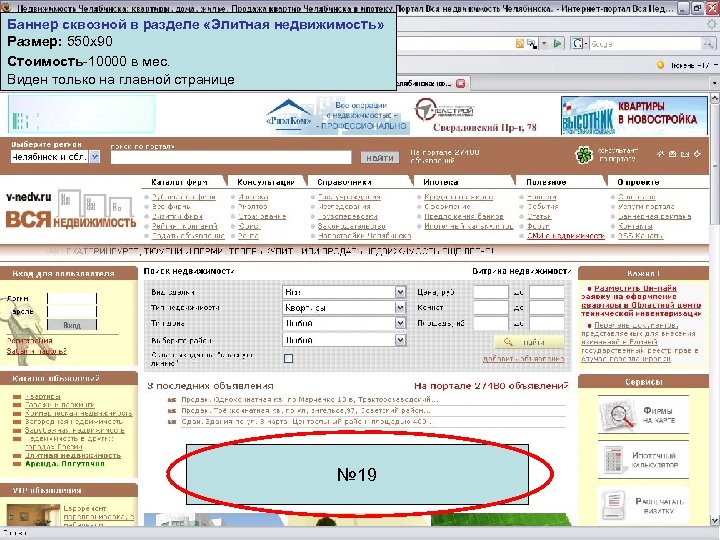Close the browser tab with red X
The height and width of the screenshot is (540, 720).
click(461, 84)
